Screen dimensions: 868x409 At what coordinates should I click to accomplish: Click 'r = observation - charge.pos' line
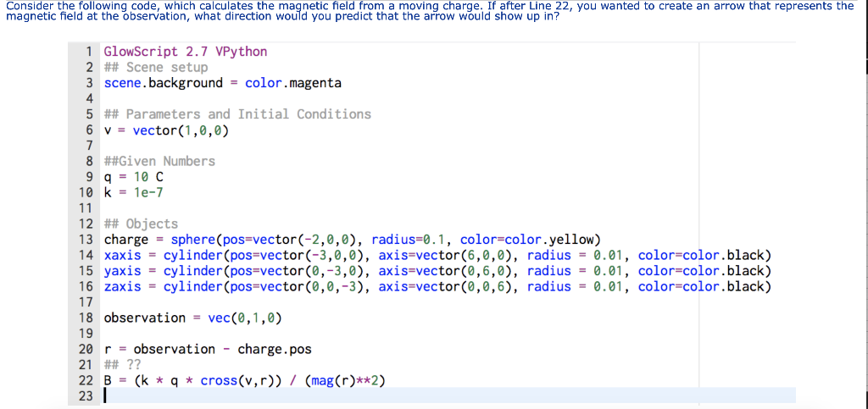pyautogui.click(x=208, y=350)
